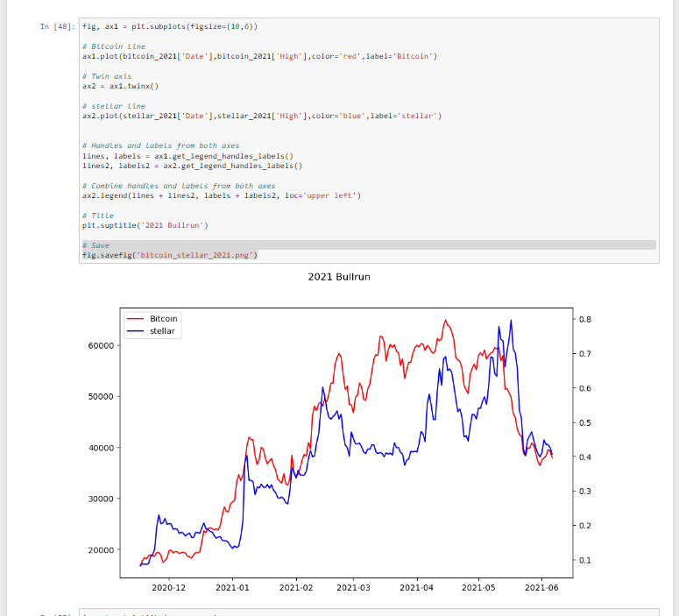Click the 30000 left axis label

point(101,499)
